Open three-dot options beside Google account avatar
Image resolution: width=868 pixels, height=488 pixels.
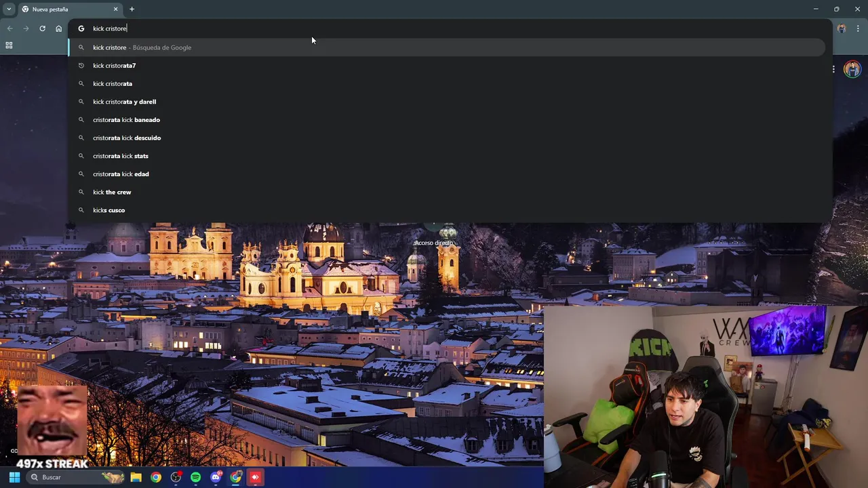point(833,69)
